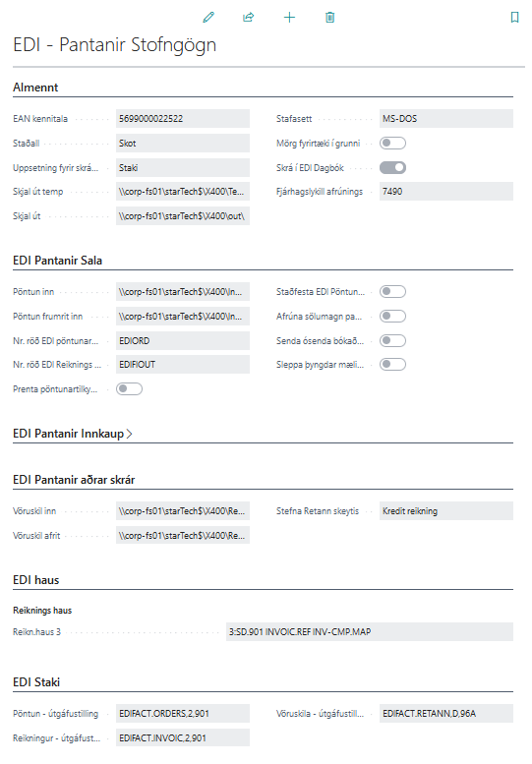Toggle Mörg fyrirtæki í grunni switch
532x764 pixels.
tap(392, 144)
